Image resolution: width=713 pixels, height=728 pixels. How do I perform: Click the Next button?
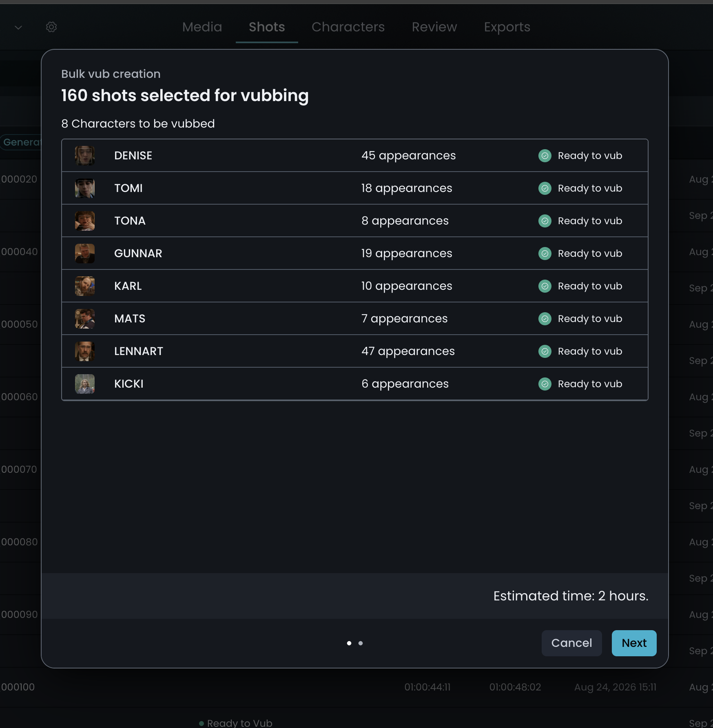[634, 643]
